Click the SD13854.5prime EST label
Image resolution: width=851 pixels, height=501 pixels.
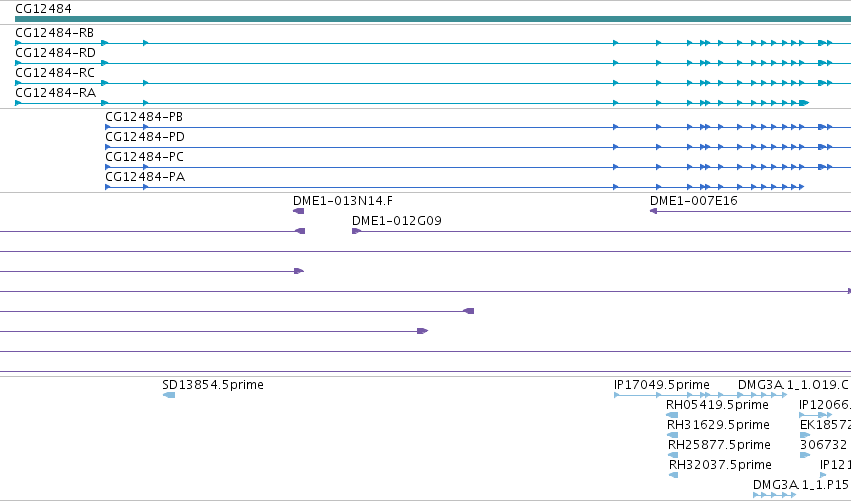(213, 385)
